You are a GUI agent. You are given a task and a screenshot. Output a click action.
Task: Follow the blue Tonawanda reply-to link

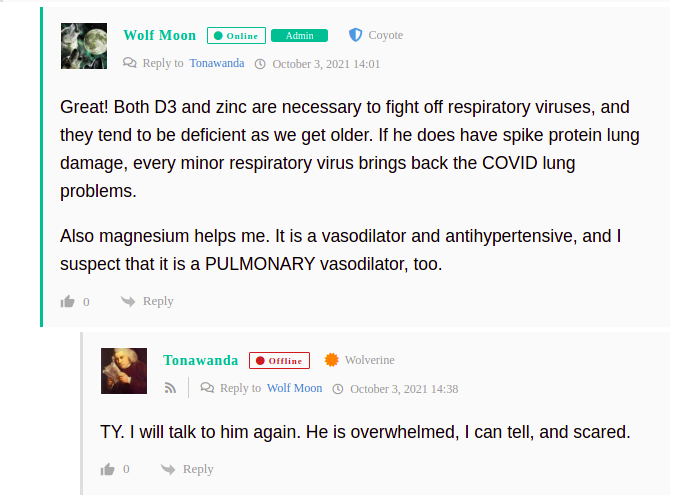[x=217, y=63]
